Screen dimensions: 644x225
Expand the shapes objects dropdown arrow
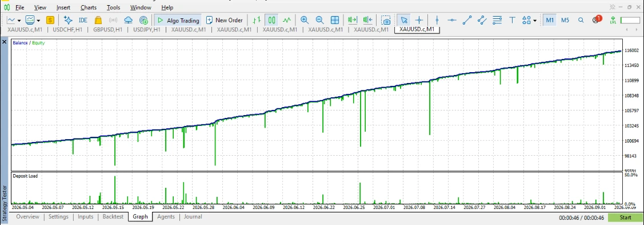click(x=535, y=20)
